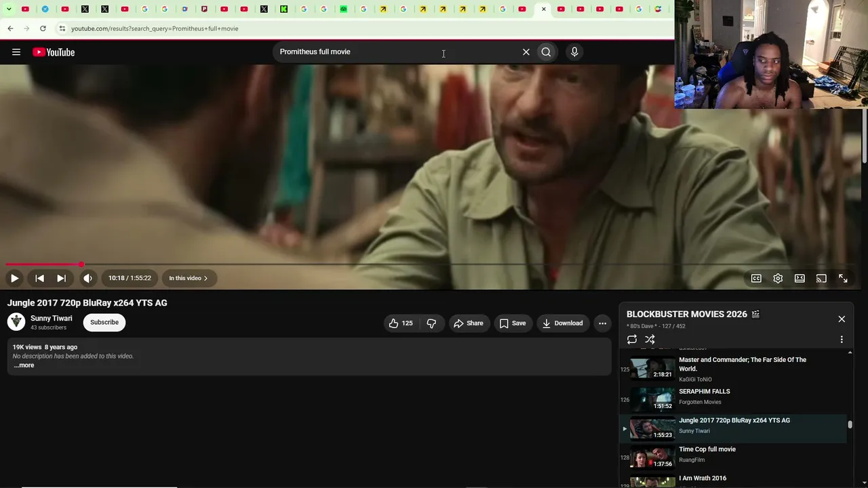Image resolution: width=868 pixels, height=488 pixels.
Task: Close the active browser tab
Action: pyautogui.click(x=543, y=9)
